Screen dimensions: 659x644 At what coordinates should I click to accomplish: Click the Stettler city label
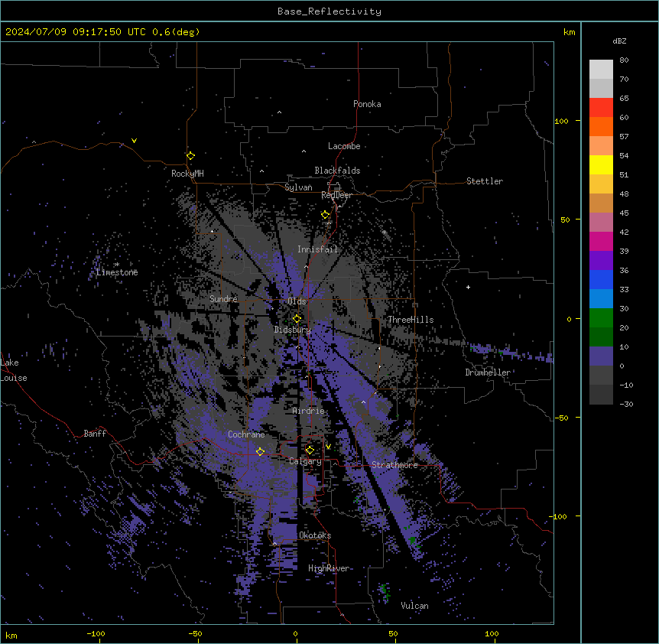coord(485,181)
